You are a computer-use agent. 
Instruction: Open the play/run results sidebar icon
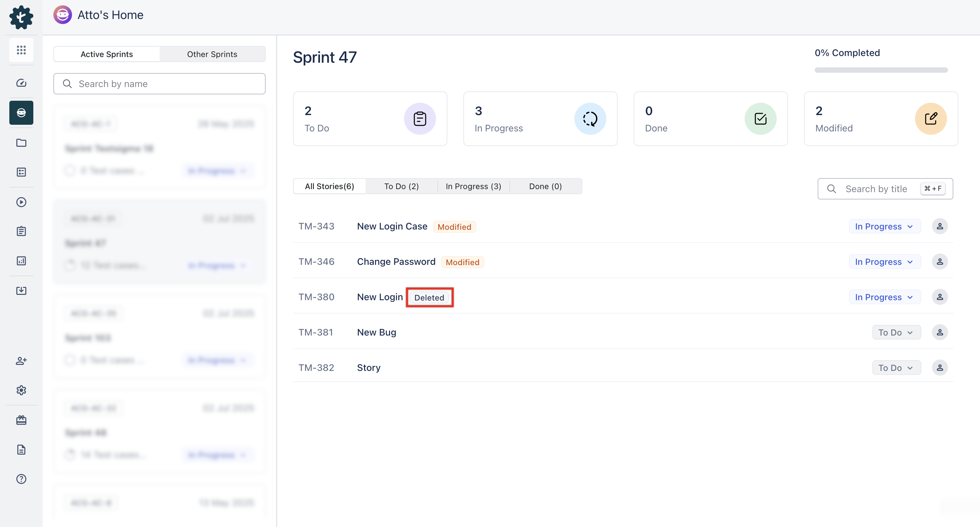[x=21, y=202]
